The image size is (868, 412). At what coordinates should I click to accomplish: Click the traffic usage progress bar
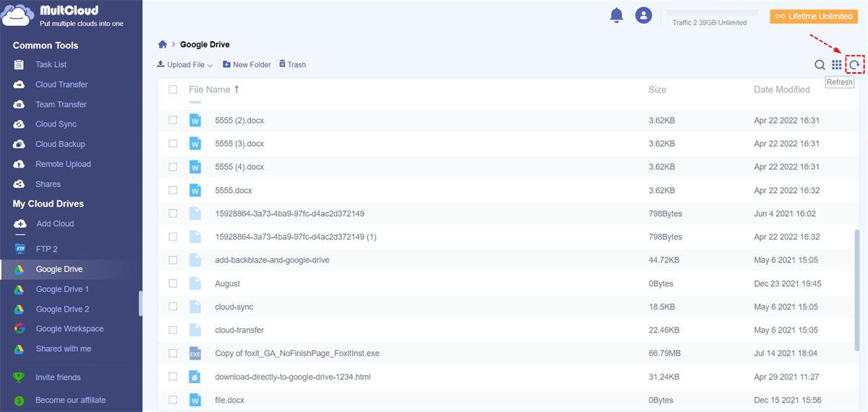pos(712,12)
